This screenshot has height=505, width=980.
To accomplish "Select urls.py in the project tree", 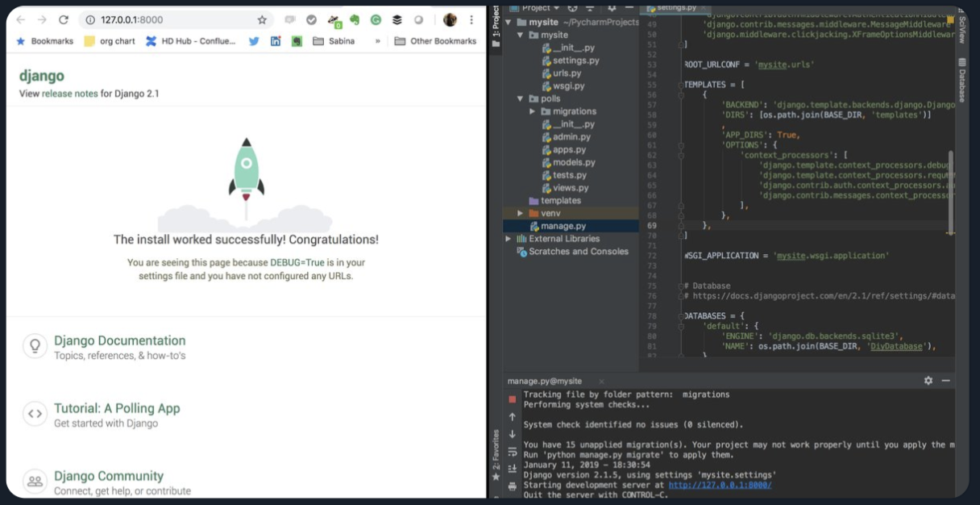I will click(x=561, y=73).
